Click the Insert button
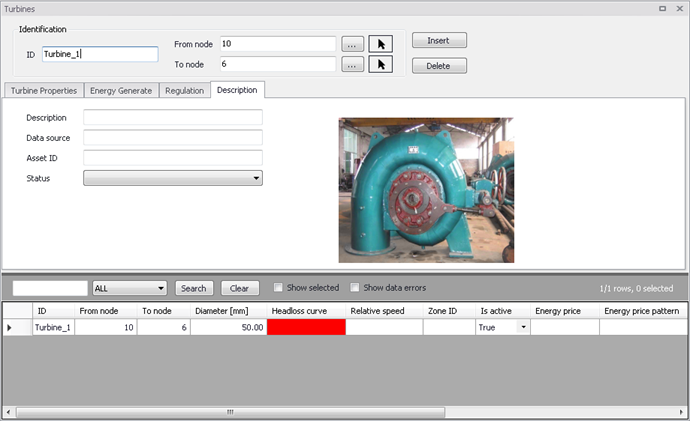 click(439, 40)
